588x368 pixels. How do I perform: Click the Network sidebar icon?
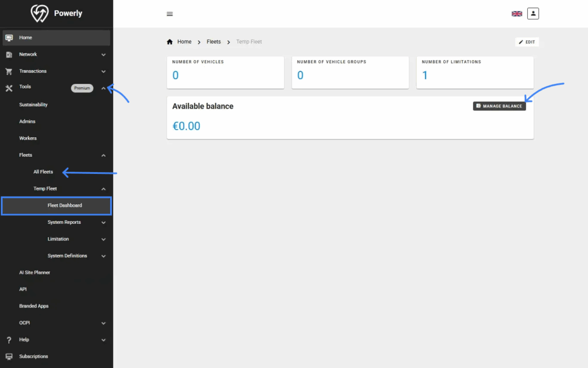pyautogui.click(x=9, y=55)
